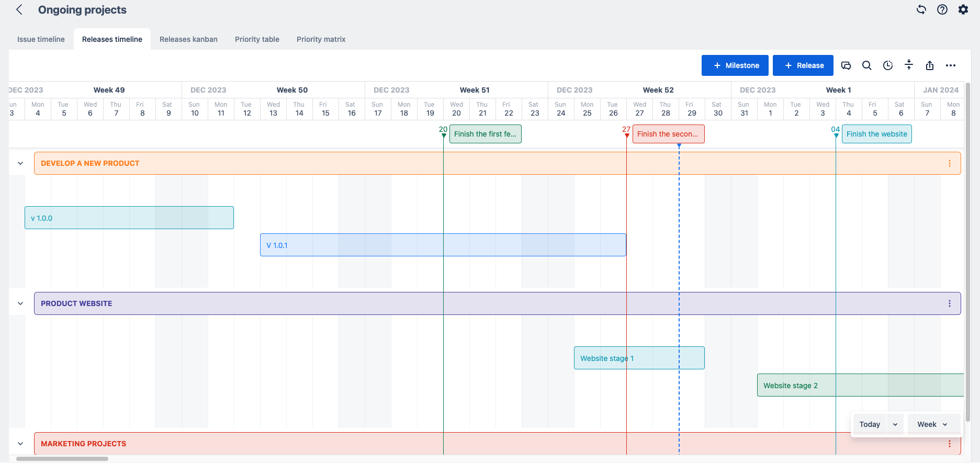Collapse the Develop a New Product group
980x463 pixels.
pos(20,163)
